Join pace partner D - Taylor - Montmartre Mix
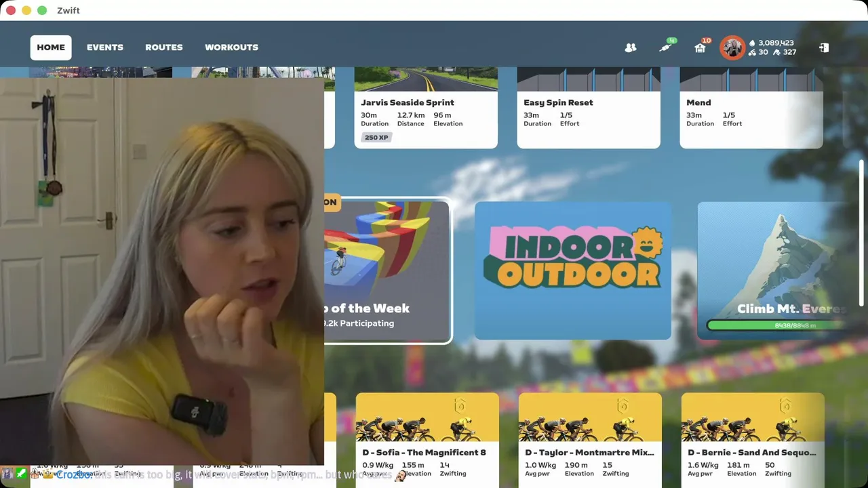This screenshot has width=868, height=488. tap(590, 440)
